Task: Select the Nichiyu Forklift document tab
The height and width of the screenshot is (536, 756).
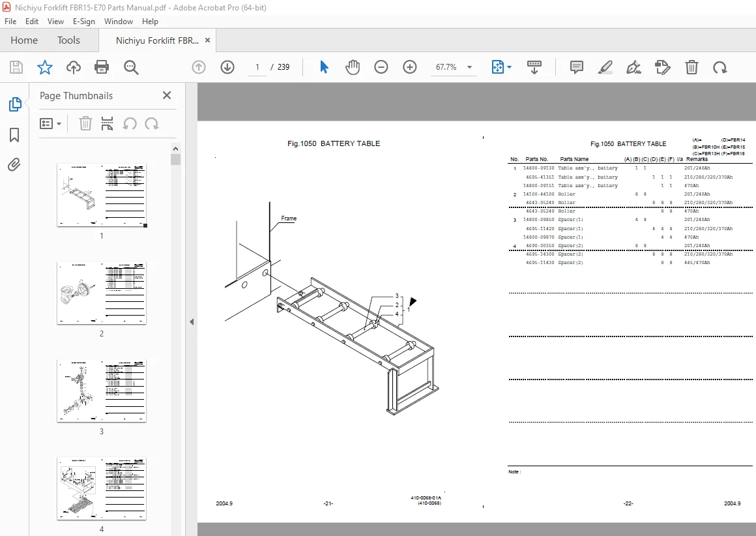Action: 156,40
